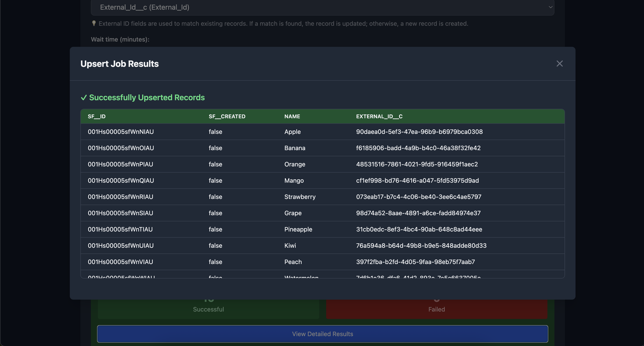Click the Pineapple external ID
The width and height of the screenshot is (644, 346).
click(419, 229)
